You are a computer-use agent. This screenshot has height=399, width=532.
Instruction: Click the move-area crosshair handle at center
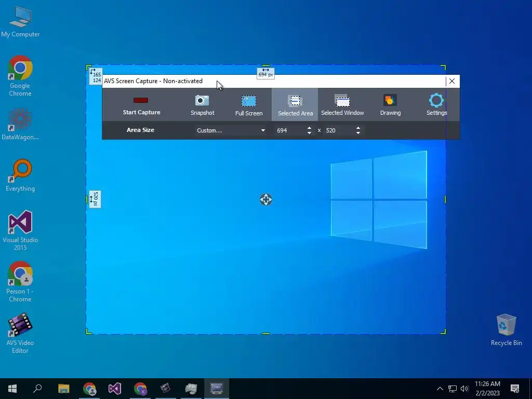[265, 199]
